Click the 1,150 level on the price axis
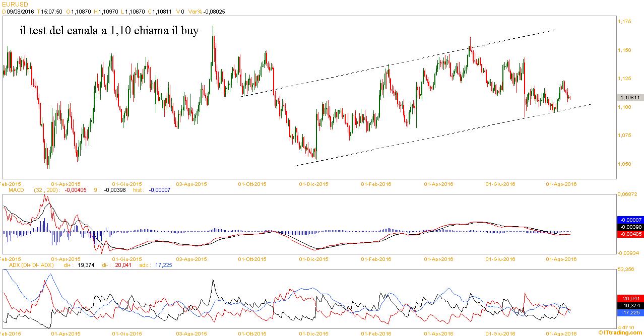Image resolution: width=644 pixels, height=336 pixels. 625,50
